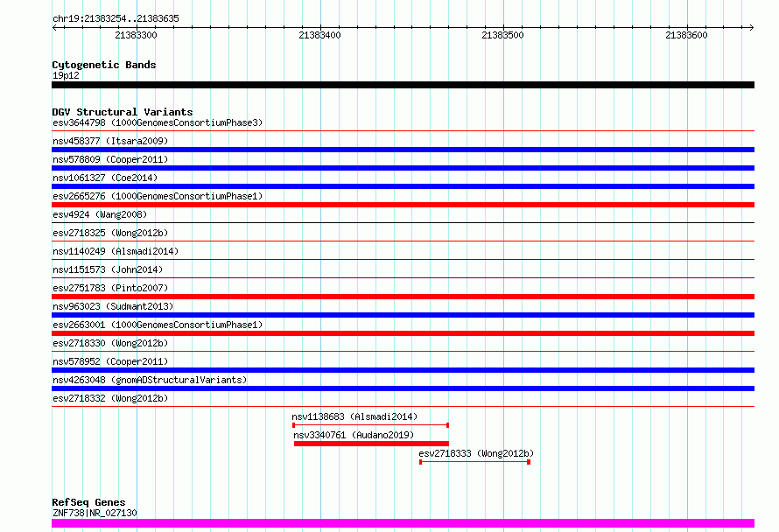
Task: Select nsv3340761 (Audano2019) variant label
Action: coord(354,435)
